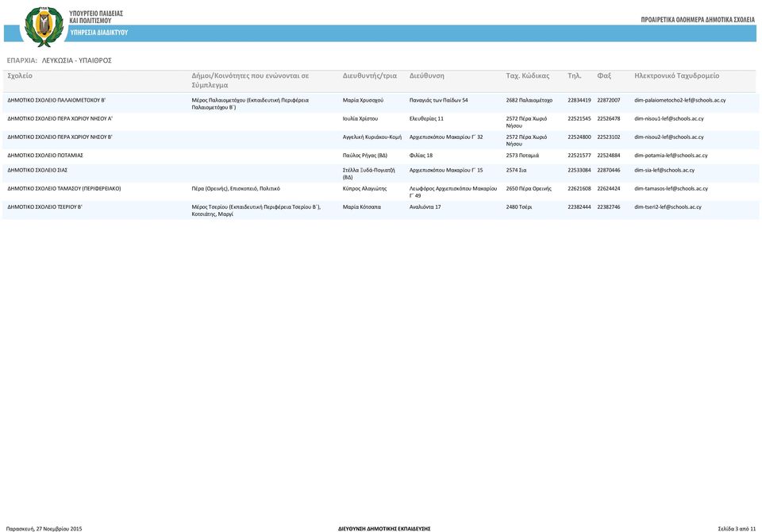Open email dim-palaiometocho2-lef@schools.ac.cy

pos(680,100)
